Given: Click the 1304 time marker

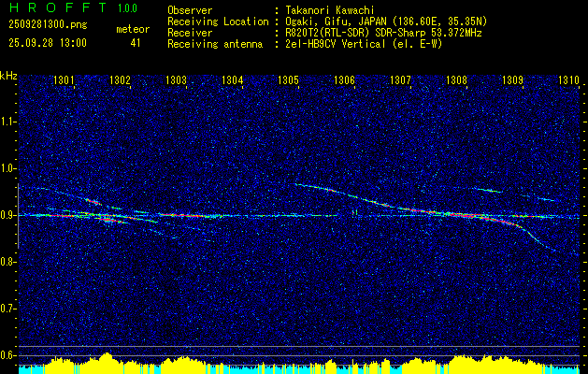Looking at the screenshot, I should click(232, 80).
